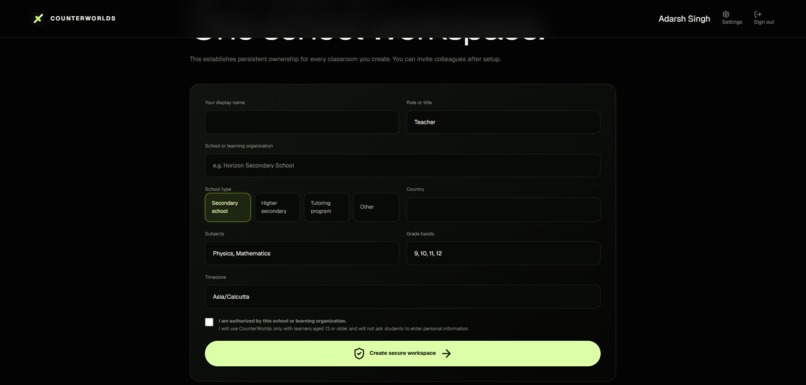Click the Adarsh Singh user name
Viewport: 806px width, 385px height.
(684, 19)
